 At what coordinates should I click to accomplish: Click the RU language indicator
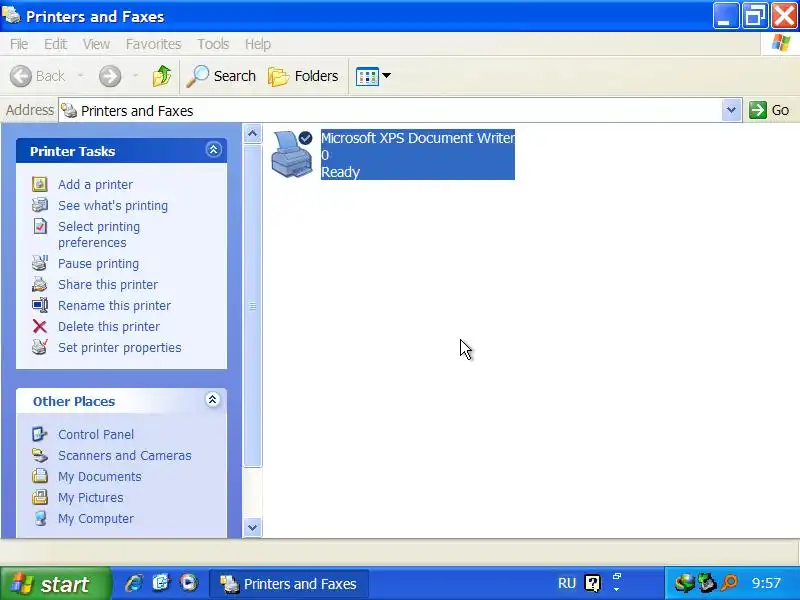566,583
